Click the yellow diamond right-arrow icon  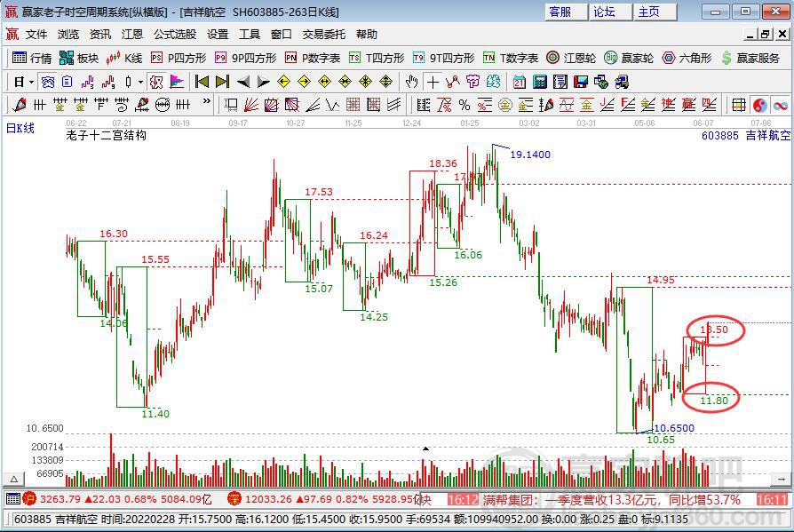304,82
